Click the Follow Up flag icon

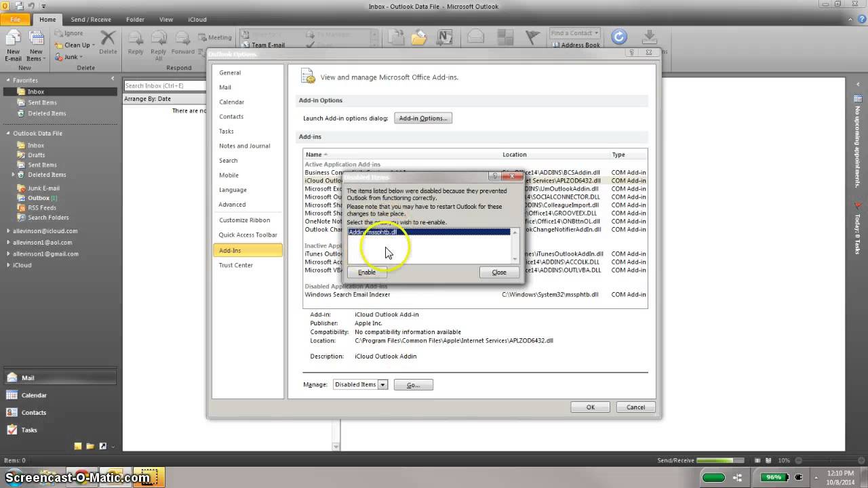(533, 37)
